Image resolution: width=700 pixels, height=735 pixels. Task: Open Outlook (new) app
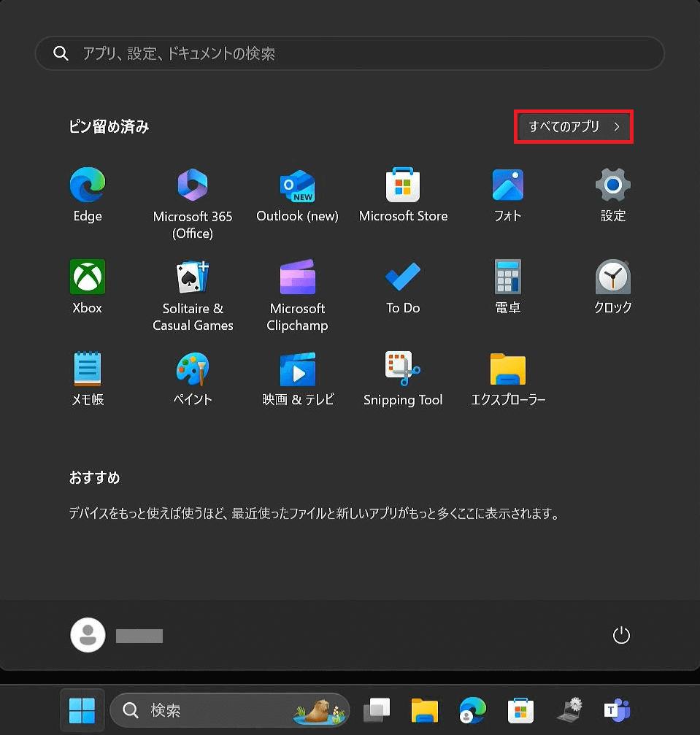pos(297,196)
